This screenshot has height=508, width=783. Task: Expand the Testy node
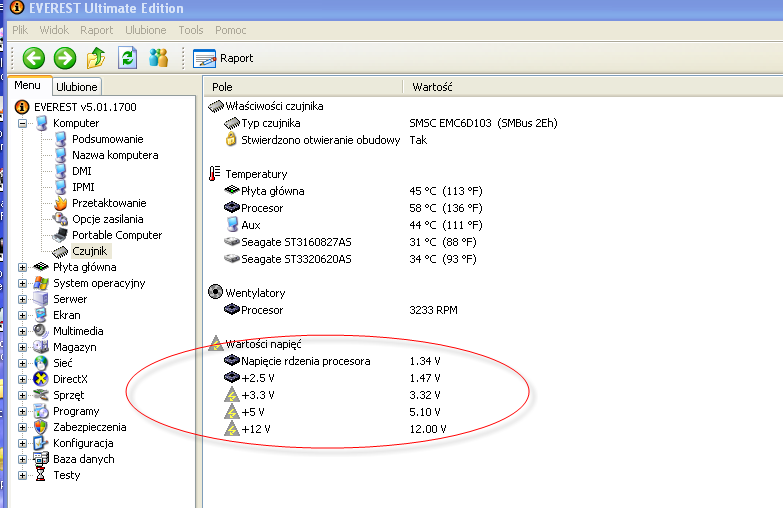coord(22,475)
